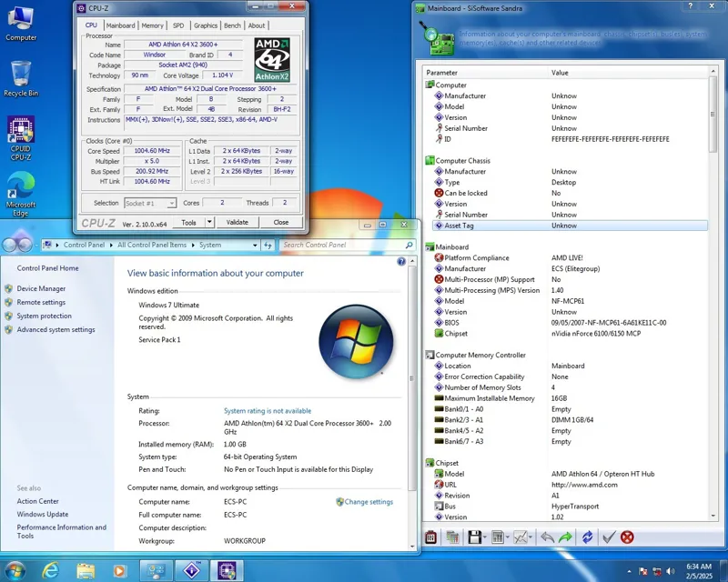Click the Validate button in CPU-Z

click(x=237, y=222)
